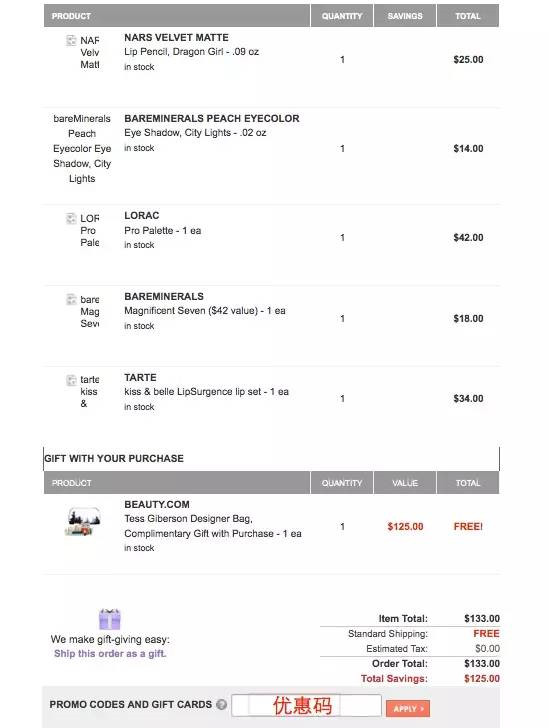
Task: Open the Ship this order as a gift link
Action: pyautogui.click(x=110, y=654)
